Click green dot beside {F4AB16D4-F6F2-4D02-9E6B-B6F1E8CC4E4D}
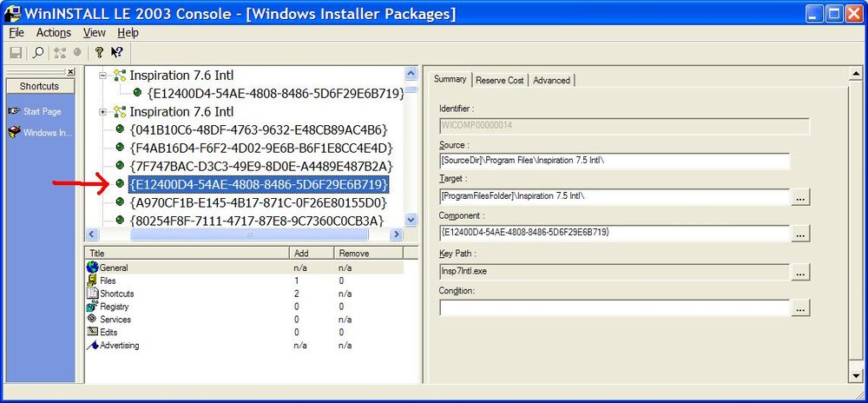 pos(120,148)
